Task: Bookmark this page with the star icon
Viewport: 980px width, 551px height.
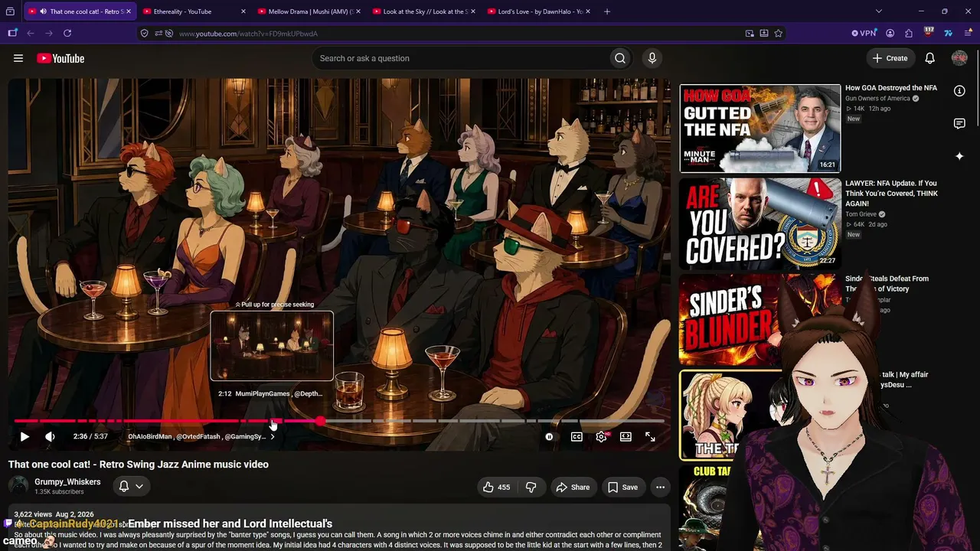Action: 779,33
